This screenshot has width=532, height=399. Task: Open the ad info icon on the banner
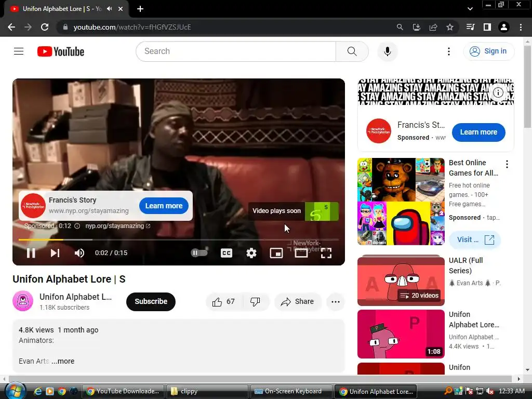498,92
